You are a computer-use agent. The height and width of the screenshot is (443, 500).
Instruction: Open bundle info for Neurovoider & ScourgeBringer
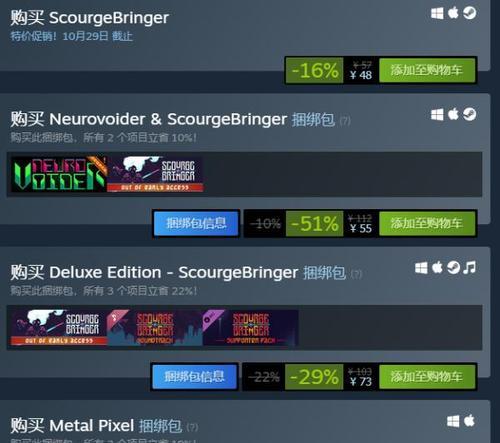[x=196, y=223]
